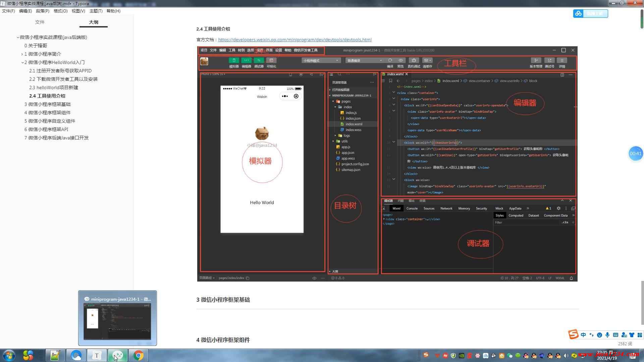Collapse the root outline 微信小程序实战课程 node
The height and width of the screenshot is (362, 644).
(18, 37)
